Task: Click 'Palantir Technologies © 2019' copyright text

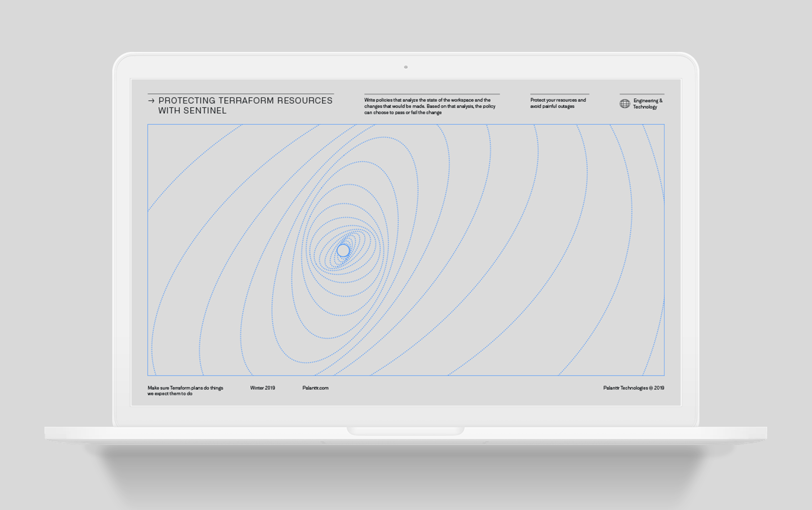Action: (x=634, y=388)
